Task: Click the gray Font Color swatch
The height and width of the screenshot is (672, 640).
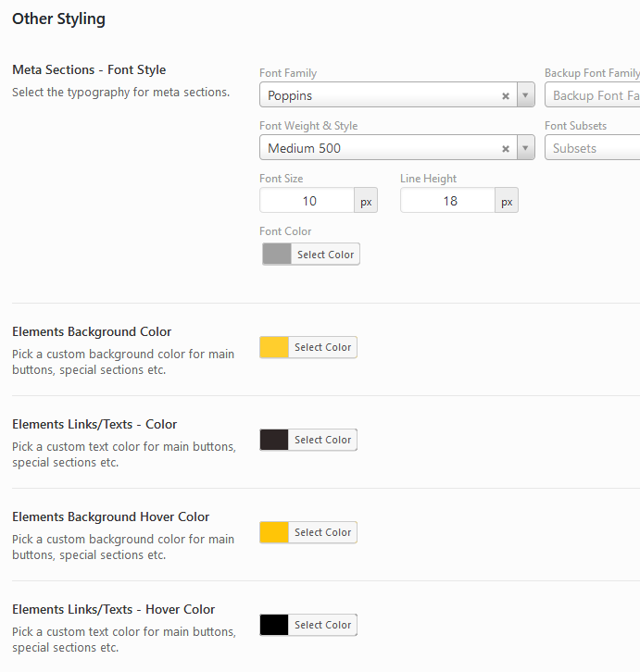Action: click(x=277, y=255)
